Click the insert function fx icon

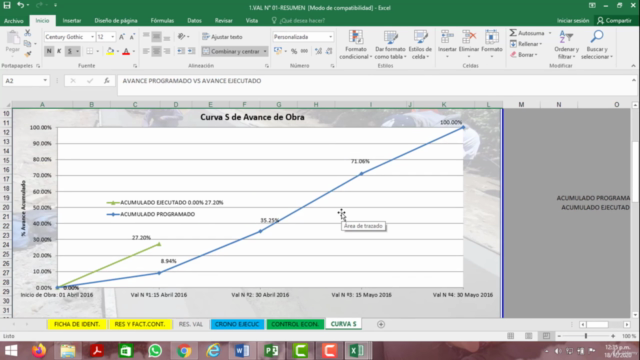coord(107,81)
